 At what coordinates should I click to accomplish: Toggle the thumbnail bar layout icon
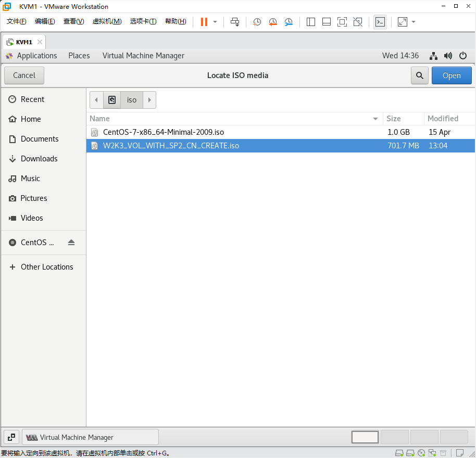[x=327, y=22]
